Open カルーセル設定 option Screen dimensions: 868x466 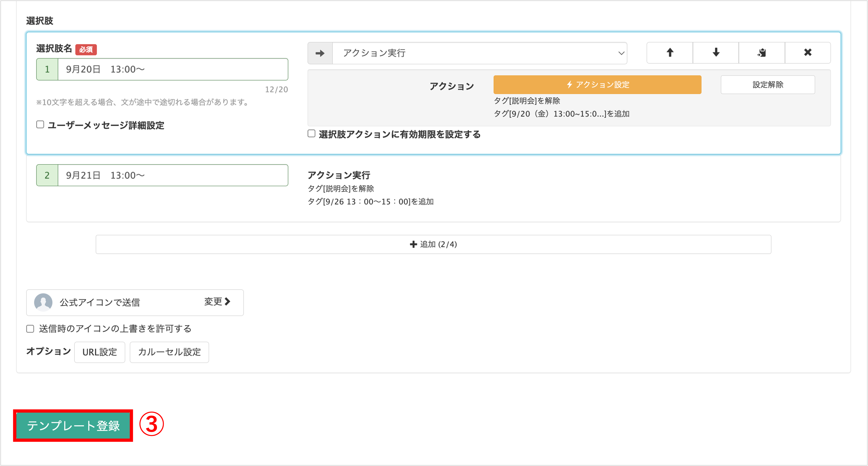pyautogui.click(x=169, y=352)
